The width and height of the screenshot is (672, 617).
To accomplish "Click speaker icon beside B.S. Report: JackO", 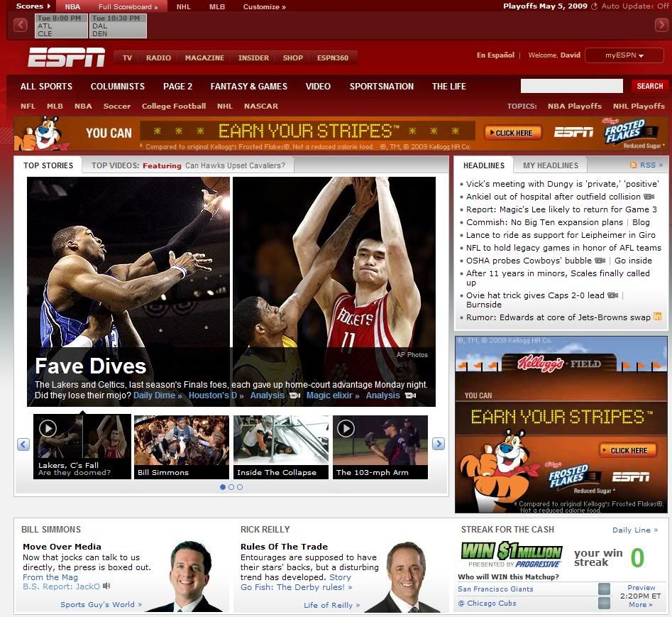I will [106, 586].
